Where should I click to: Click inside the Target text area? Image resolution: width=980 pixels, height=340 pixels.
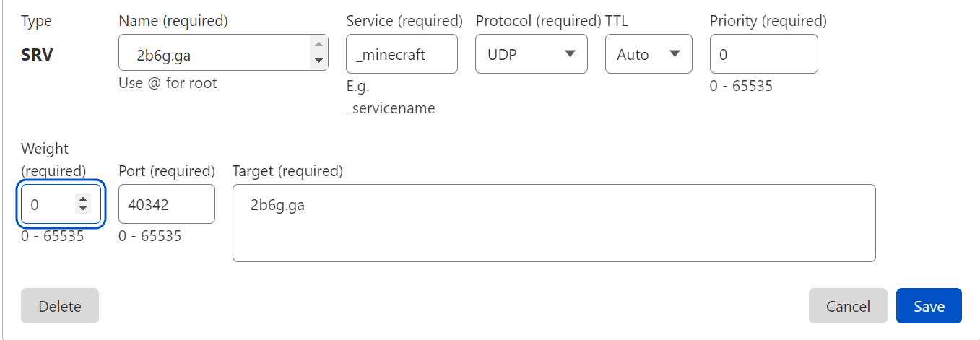coord(553,223)
